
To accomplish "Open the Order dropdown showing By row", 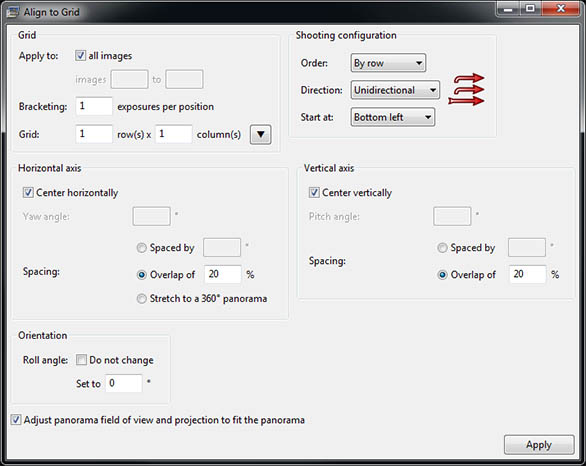I will 388,63.
